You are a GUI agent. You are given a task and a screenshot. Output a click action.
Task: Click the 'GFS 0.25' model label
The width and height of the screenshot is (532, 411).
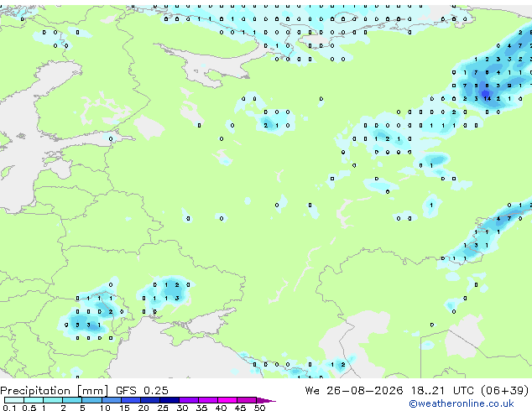click(x=142, y=391)
